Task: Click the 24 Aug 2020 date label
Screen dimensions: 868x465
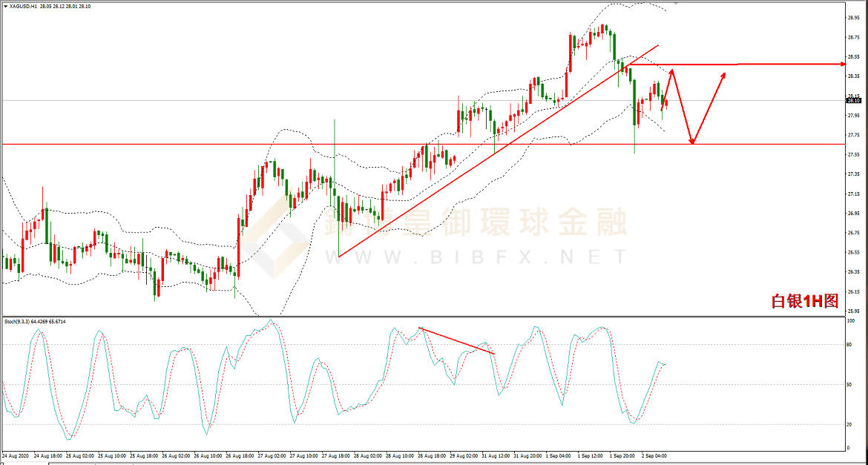Action: (x=16, y=455)
